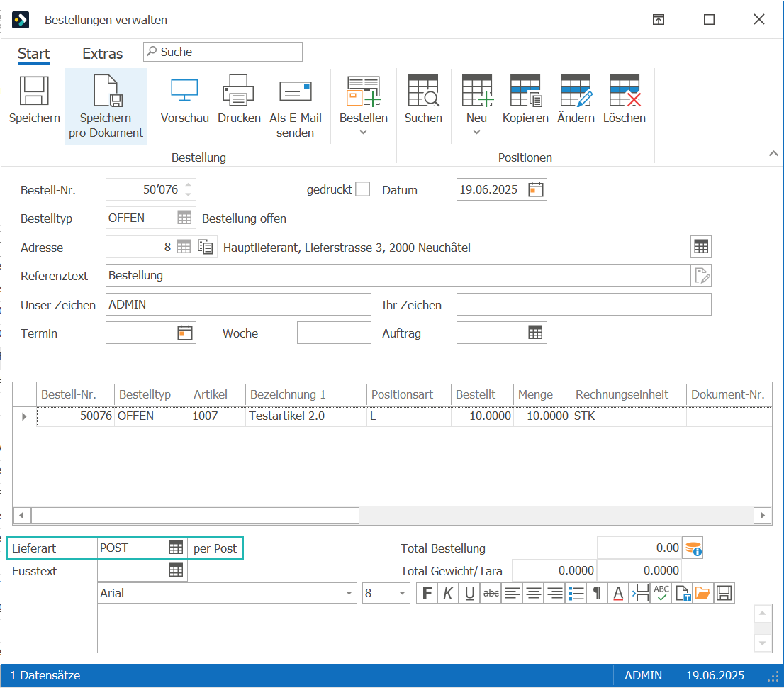Expand the Bestellen dropdown arrow
The height and width of the screenshot is (688, 784).
click(364, 132)
